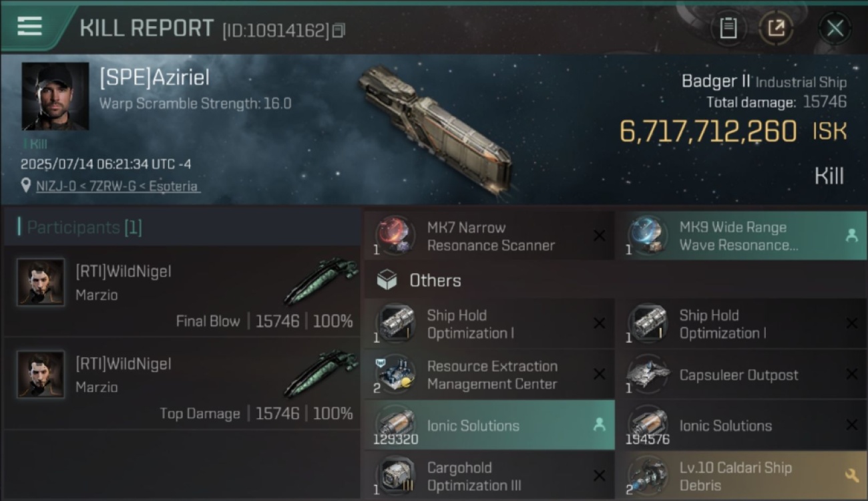Select MK9 Wide Range Wave Resonance item
Viewport: 868px width, 501px height.
(x=741, y=236)
